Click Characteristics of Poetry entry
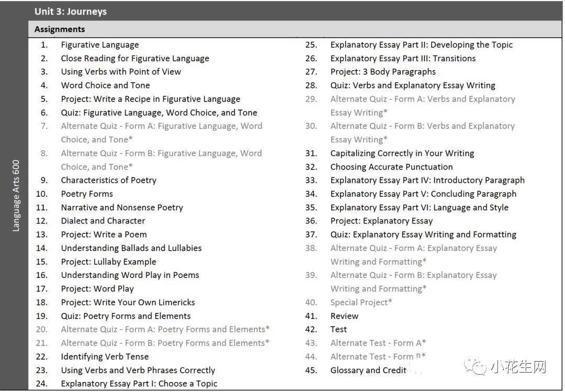This screenshot has height=392, width=565. [109, 180]
